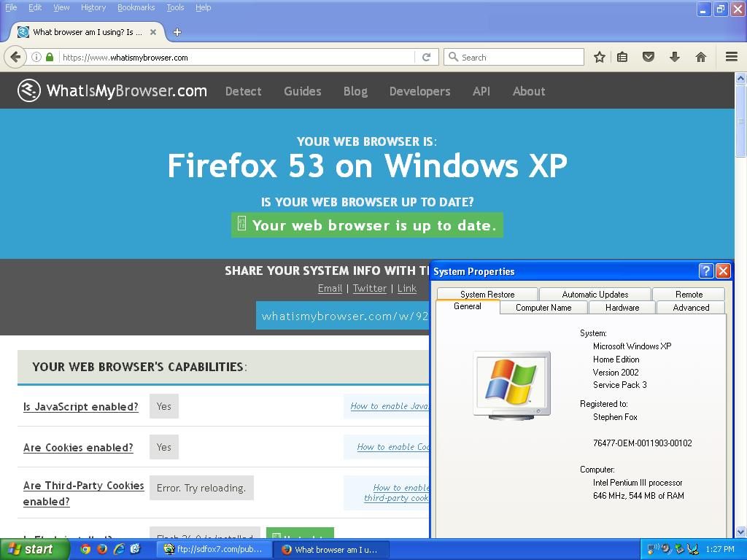Switch to the Computer Name tab
The image size is (747, 560).
(x=543, y=308)
